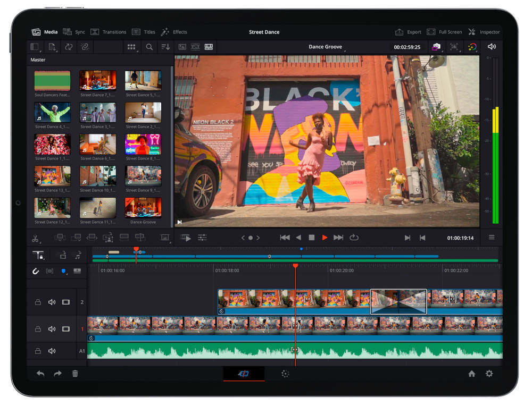Click the import media icon
This screenshot has width=532, height=414.
[53, 47]
